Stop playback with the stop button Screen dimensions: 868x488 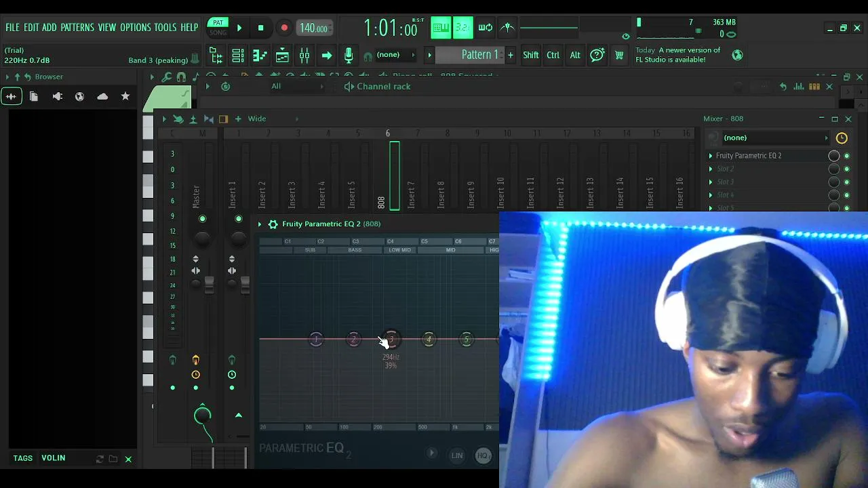click(x=261, y=28)
